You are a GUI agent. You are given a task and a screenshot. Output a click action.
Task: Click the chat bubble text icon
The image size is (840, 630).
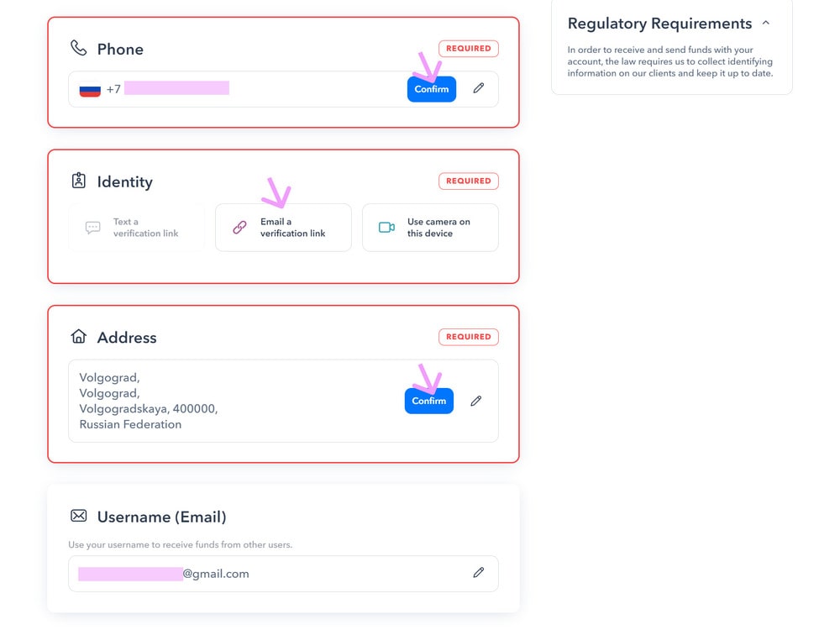(92, 228)
